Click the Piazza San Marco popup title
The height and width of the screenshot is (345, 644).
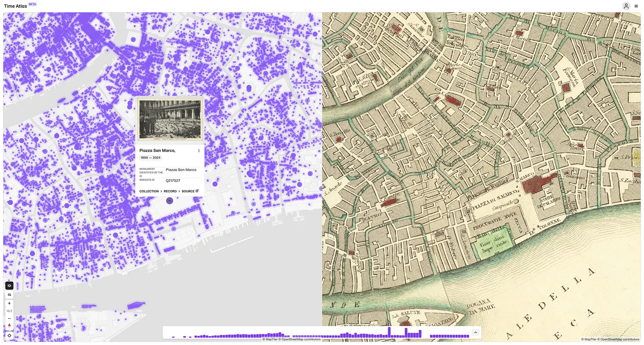coord(157,151)
